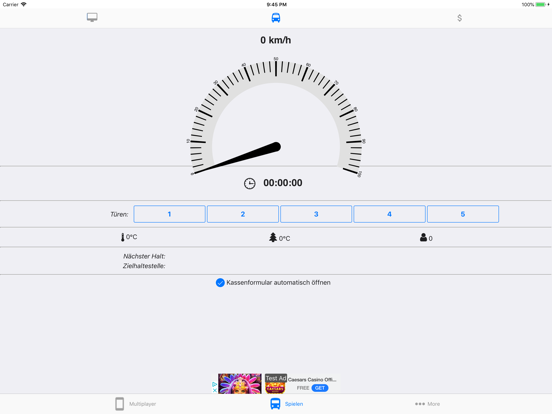This screenshot has height=414, width=552.
Task: Select the blue bus icon in top bar
Action: coord(276,18)
